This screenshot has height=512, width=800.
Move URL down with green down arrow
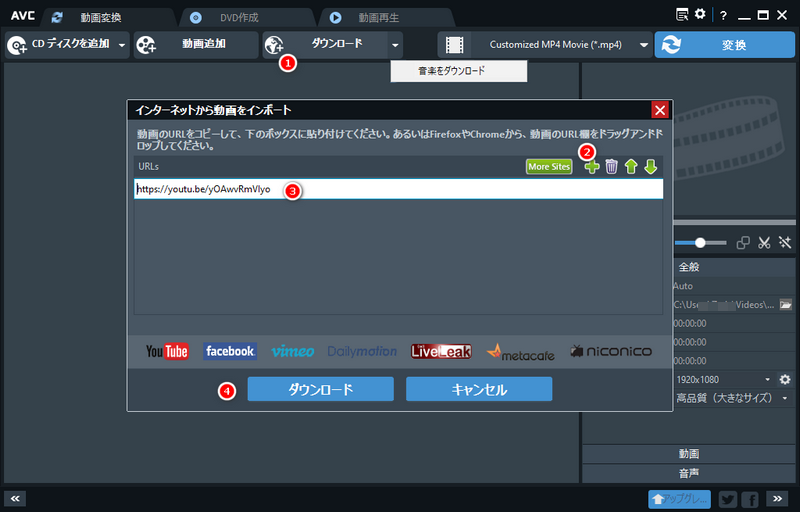pyautogui.click(x=651, y=167)
